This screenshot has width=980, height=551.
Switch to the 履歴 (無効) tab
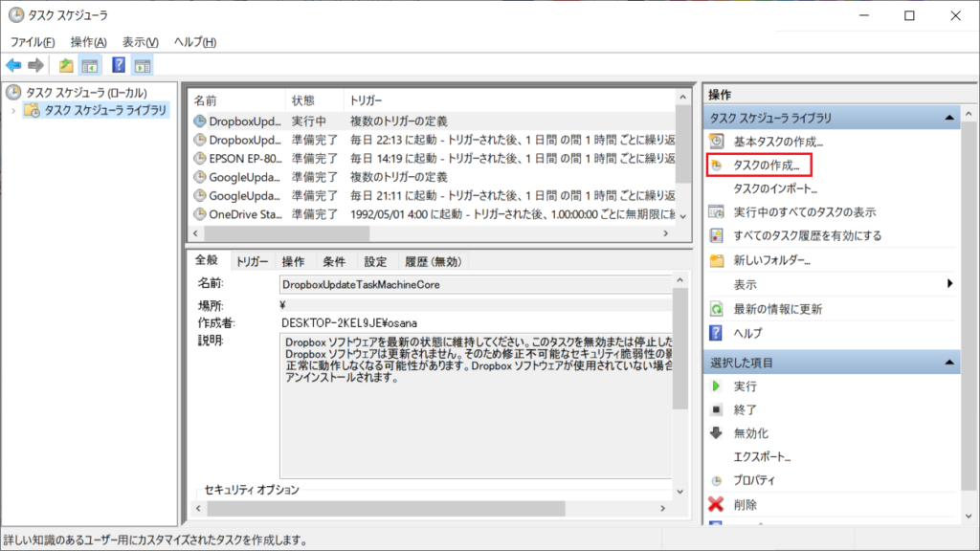(x=434, y=262)
